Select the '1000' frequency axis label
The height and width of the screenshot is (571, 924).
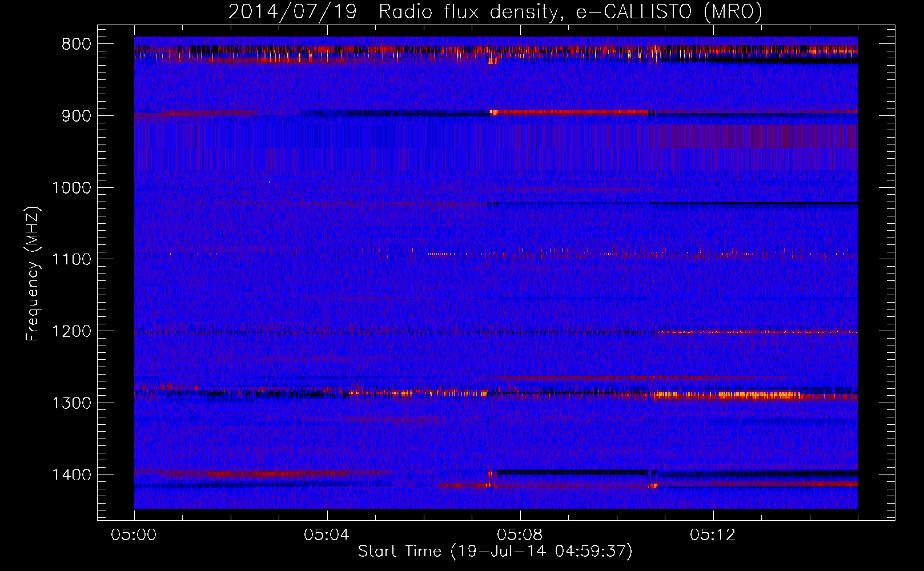72,188
